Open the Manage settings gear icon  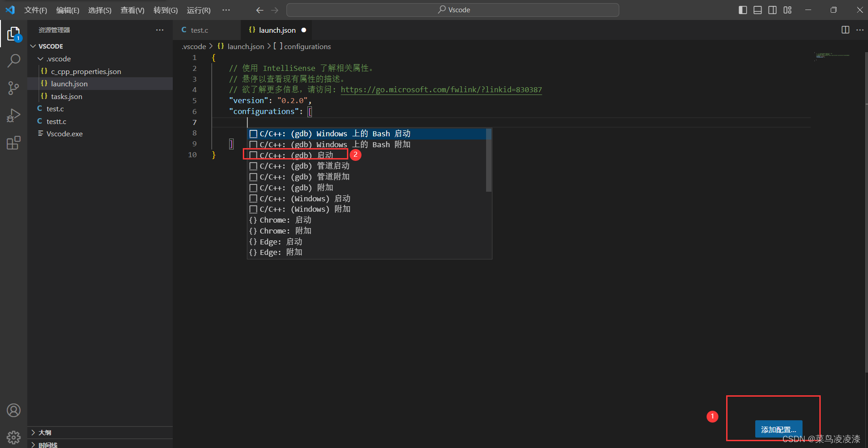coord(14,437)
